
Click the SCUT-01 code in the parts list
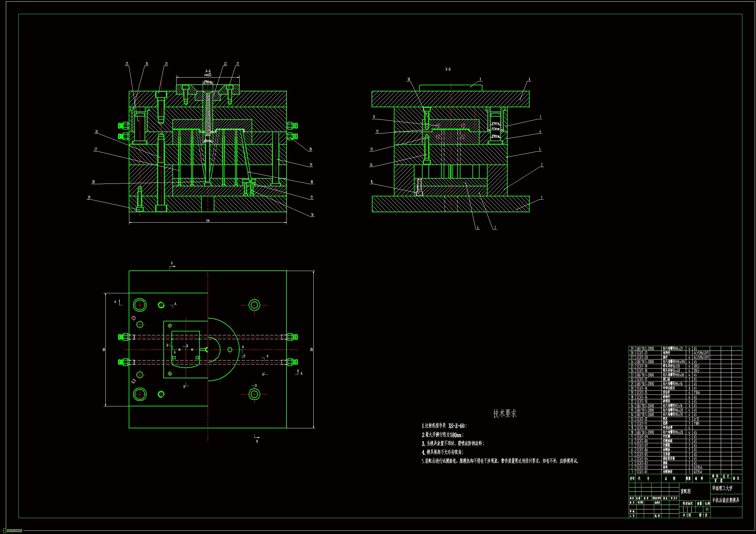tap(642, 472)
